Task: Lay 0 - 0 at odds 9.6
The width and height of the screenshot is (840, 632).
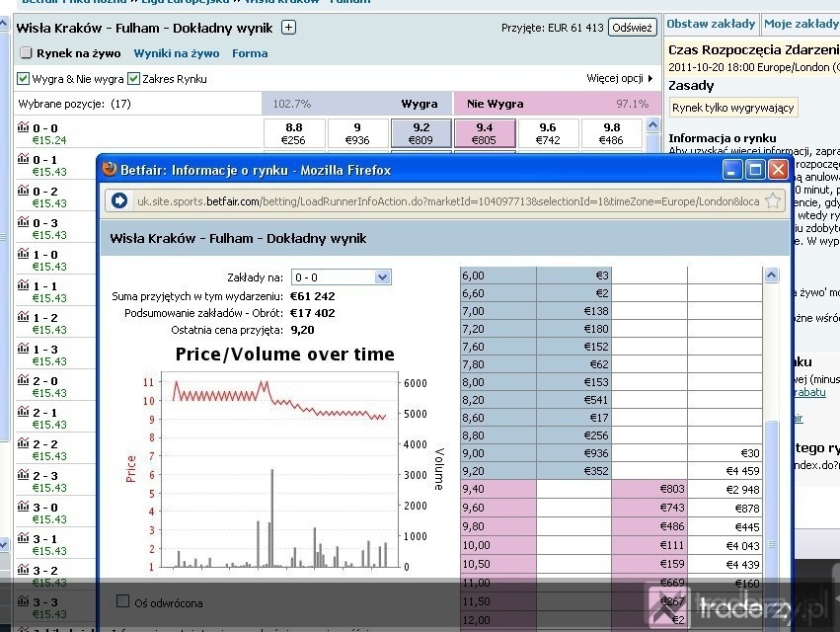Action: pyautogui.click(x=548, y=133)
